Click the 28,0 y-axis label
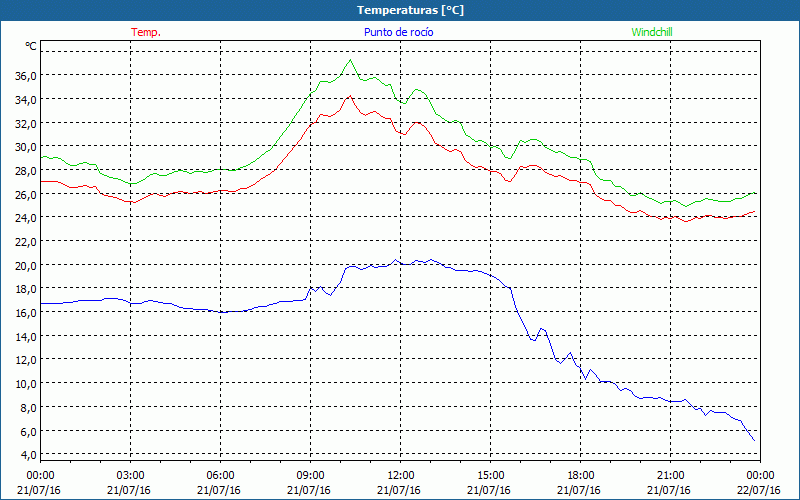The width and height of the screenshot is (800, 500). pyautogui.click(x=26, y=171)
